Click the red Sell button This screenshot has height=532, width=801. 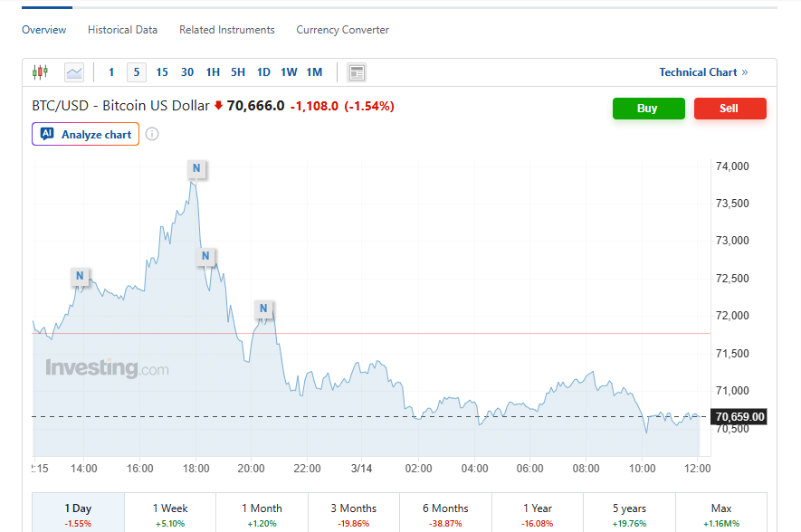pos(729,109)
